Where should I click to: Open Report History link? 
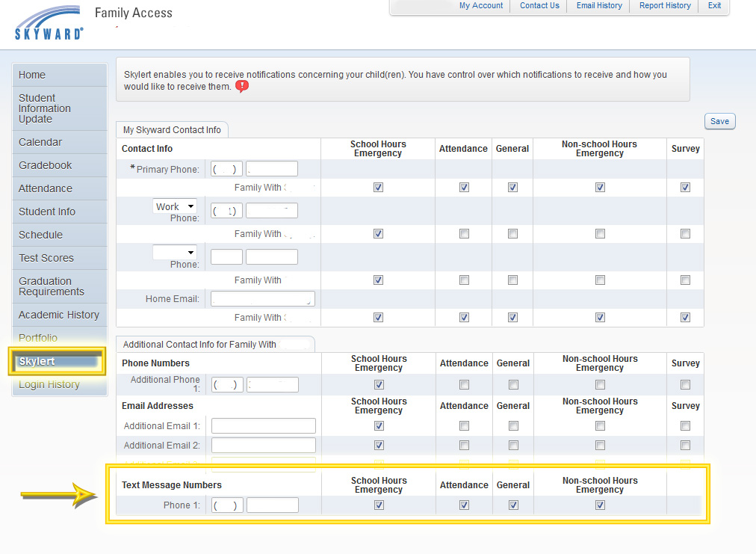pos(665,6)
